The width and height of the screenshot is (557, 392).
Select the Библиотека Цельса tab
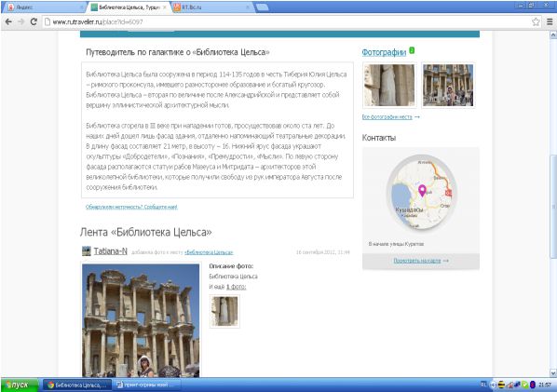[128, 7]
